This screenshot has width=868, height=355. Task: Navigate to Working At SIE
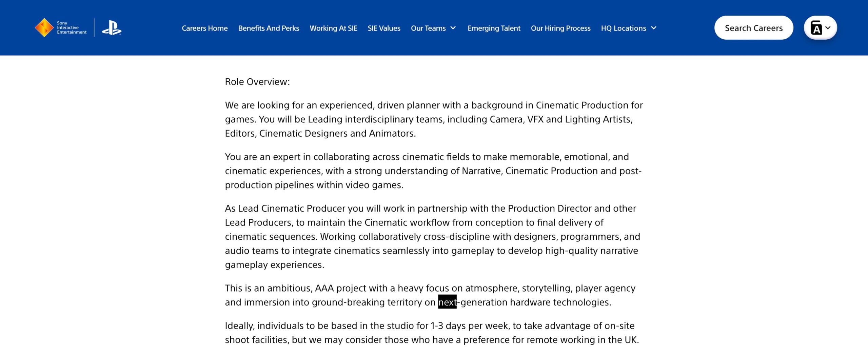(333, 28)
